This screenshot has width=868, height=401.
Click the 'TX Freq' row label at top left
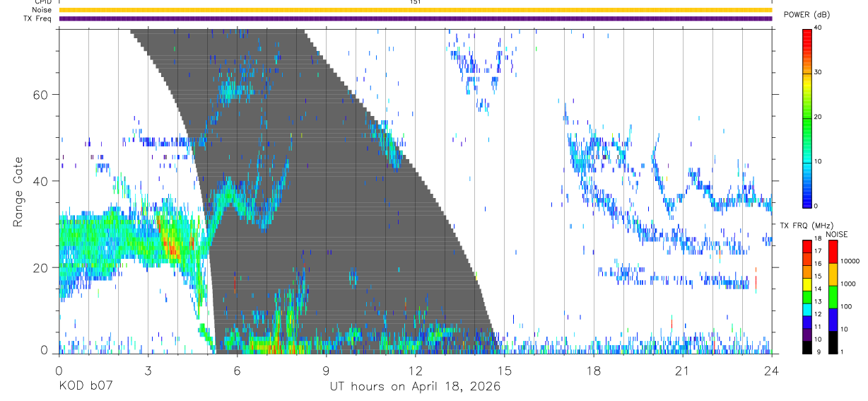pos(38,18)
